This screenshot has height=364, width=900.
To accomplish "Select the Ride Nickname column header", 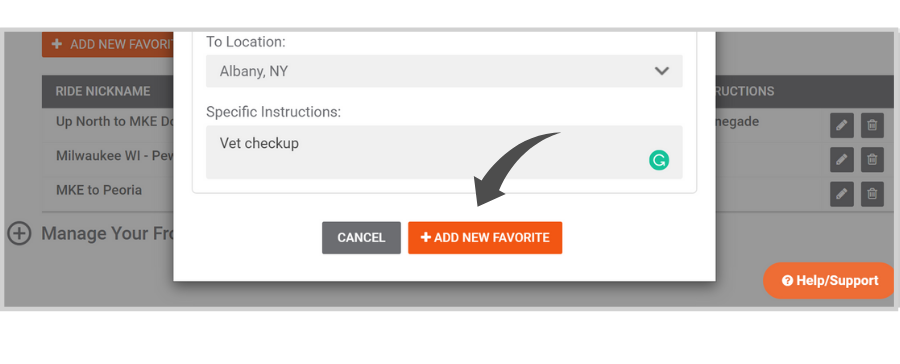I will tap(103, 91).
